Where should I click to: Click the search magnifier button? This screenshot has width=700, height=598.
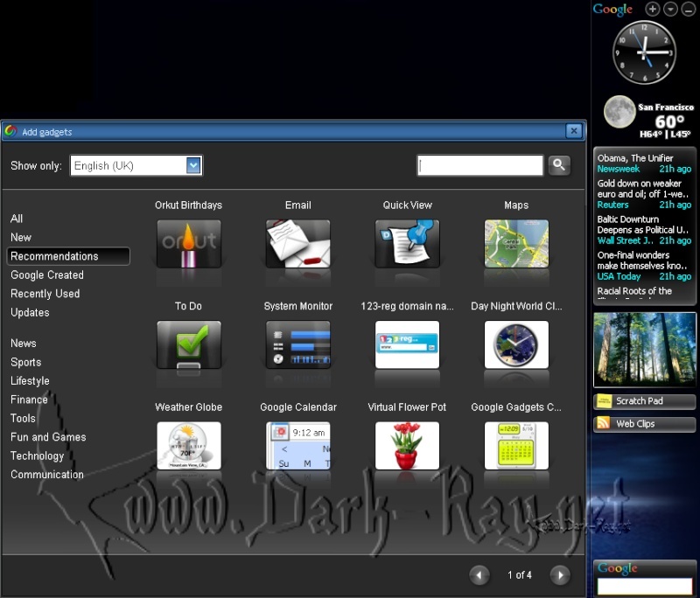(x=559, y=165)
